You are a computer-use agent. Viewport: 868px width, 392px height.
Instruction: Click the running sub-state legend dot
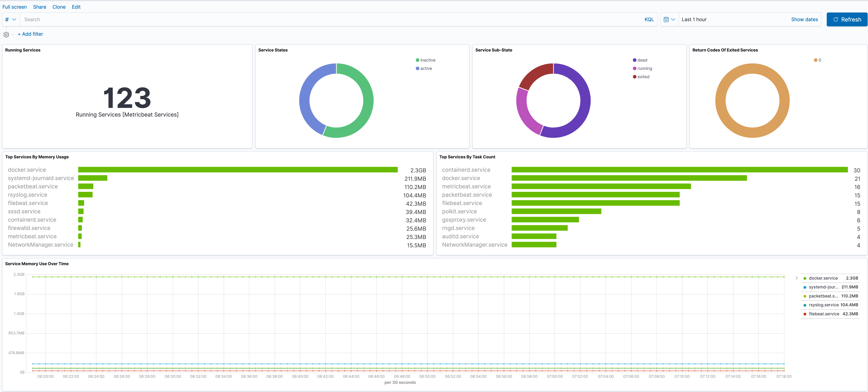click(634, 68)
